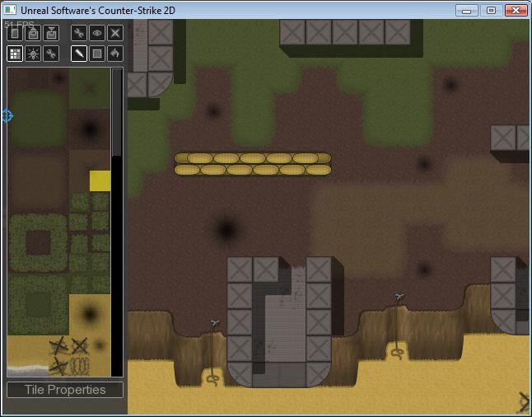532x417 pixels.
Task: Pick the large plain brown dirt tile
Action: pos(38,181)
